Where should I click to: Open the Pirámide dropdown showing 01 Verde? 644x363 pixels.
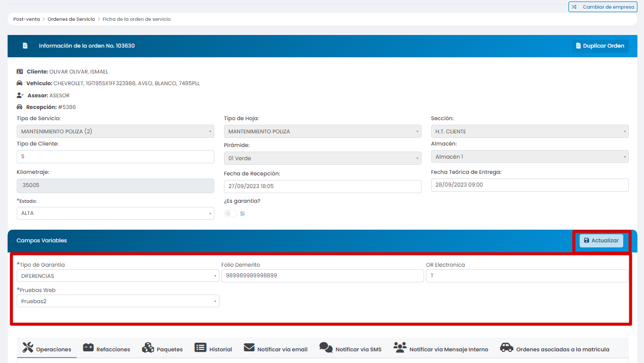pos(322,158)
